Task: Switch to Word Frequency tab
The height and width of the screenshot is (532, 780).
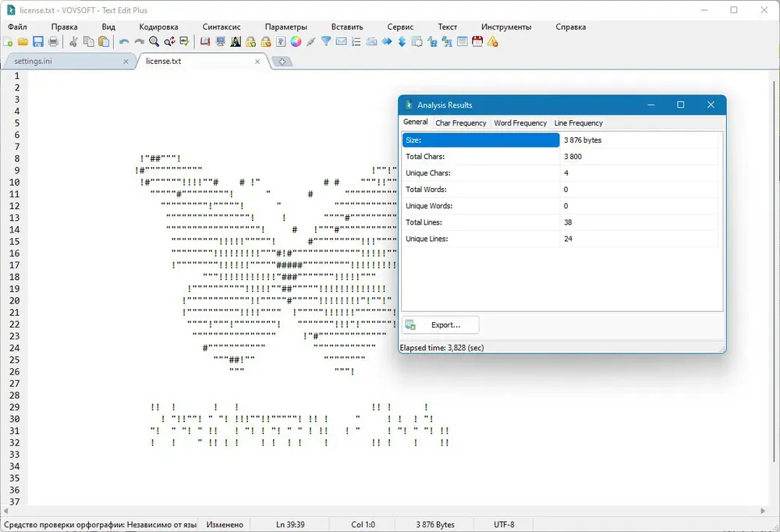Action: [x=520, y=123]
